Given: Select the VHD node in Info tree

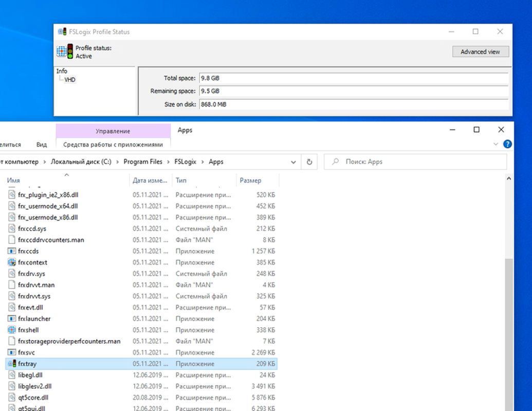Looking at the screenshot, I should tap(70, 80).
